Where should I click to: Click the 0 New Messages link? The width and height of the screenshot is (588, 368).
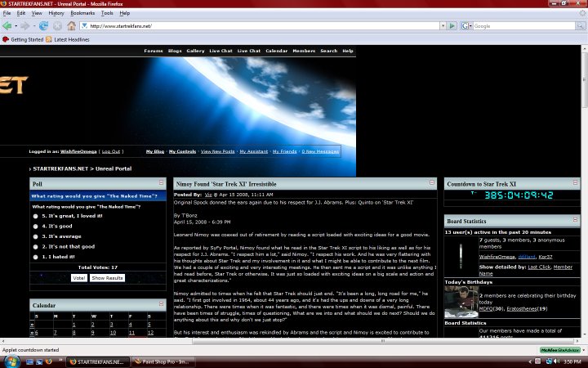tap(320, 151)
